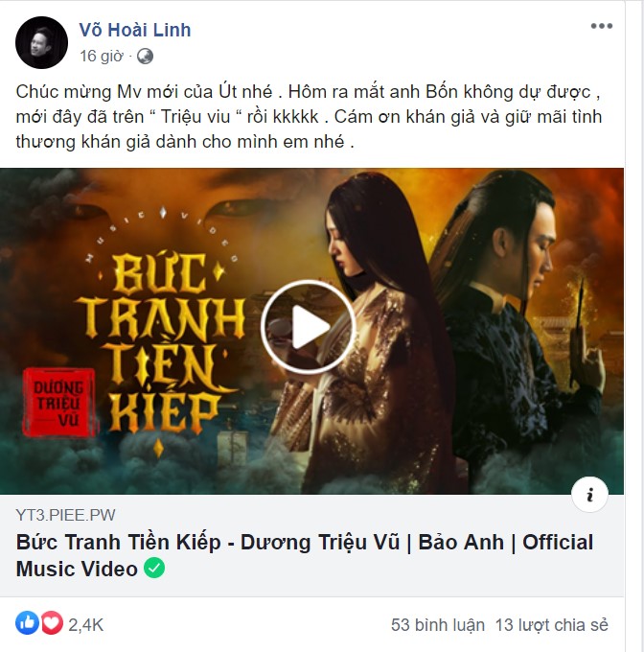The width and height of the screenshot is (644, 652).
Task: Open the 16 giờ post timestamp
Action: (102, 57)
